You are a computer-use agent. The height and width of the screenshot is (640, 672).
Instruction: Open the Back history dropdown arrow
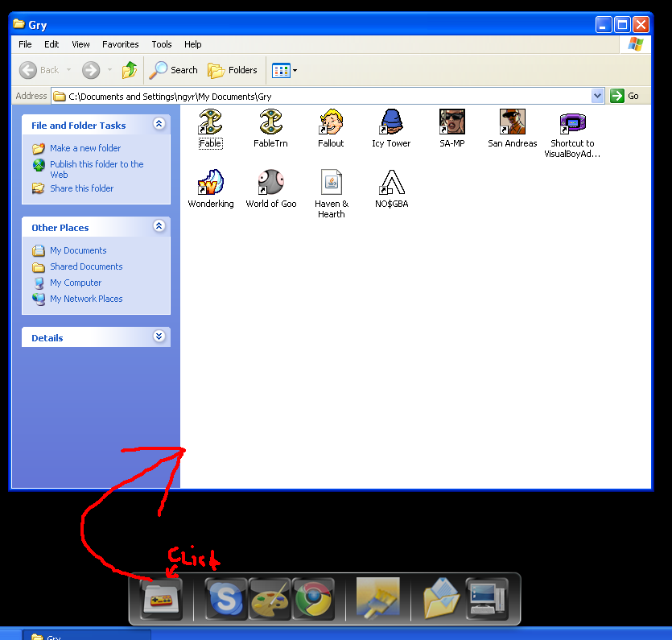click(x=68, y=70)
